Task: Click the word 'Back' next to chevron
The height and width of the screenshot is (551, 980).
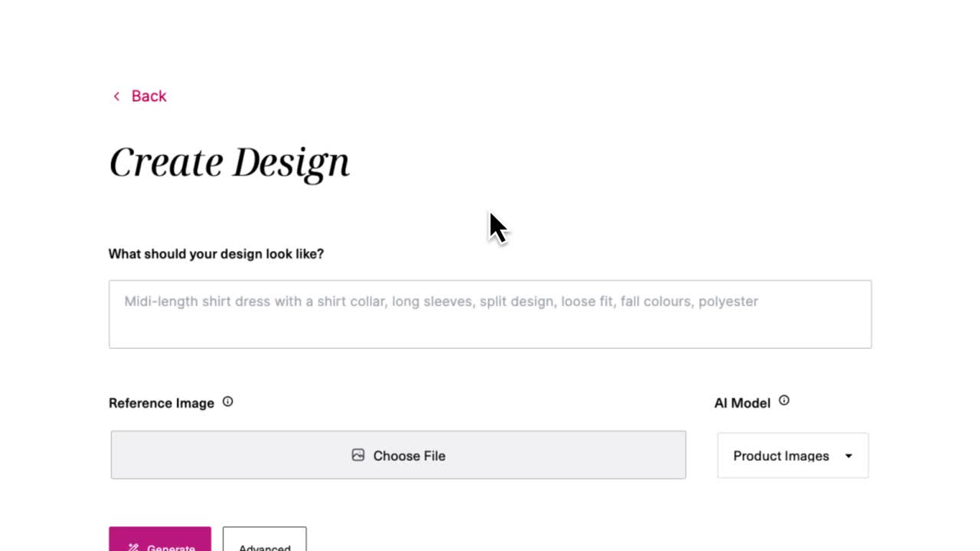Action: click(x=149, y=96)
